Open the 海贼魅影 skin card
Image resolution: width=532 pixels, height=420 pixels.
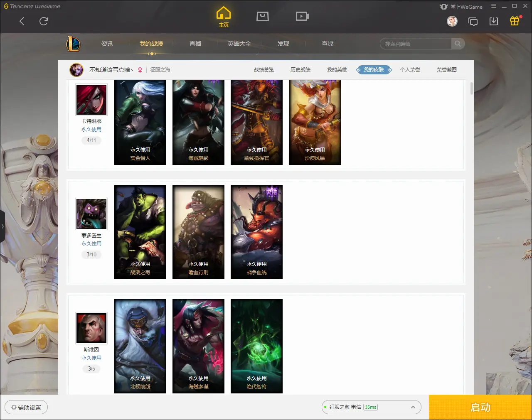pyautogui.click(x=198, y=122)
